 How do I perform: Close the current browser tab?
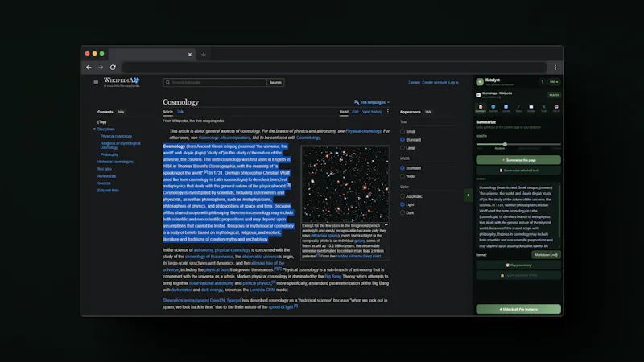point(190,54)
